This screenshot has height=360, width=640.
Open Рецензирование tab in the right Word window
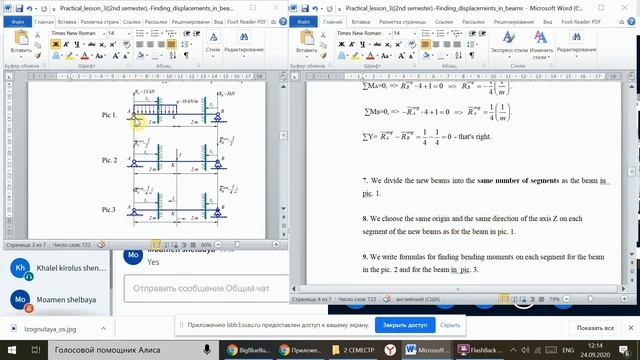click(x=513, y=22)
